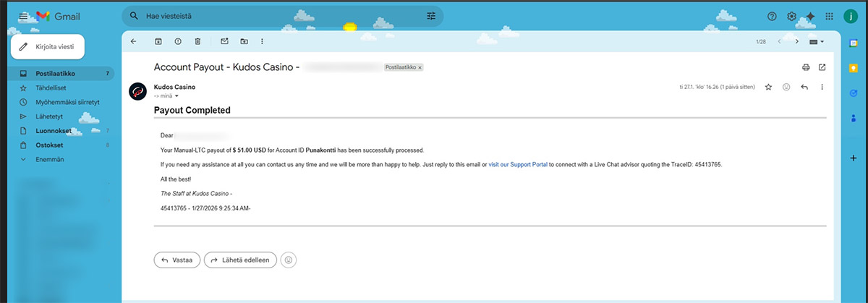This screenshot has width=868, height=303.
Task: Mark the email as unread
Action: point(224,41)
